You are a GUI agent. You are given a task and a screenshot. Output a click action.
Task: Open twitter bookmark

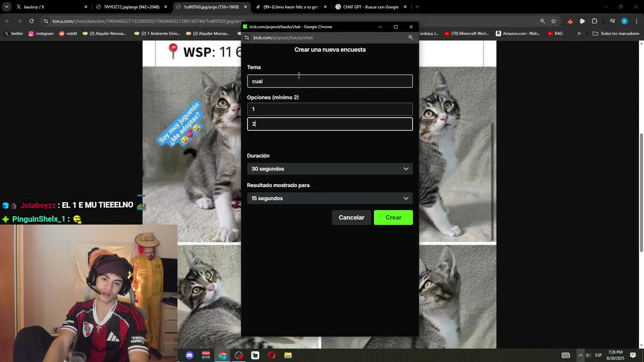14,34
